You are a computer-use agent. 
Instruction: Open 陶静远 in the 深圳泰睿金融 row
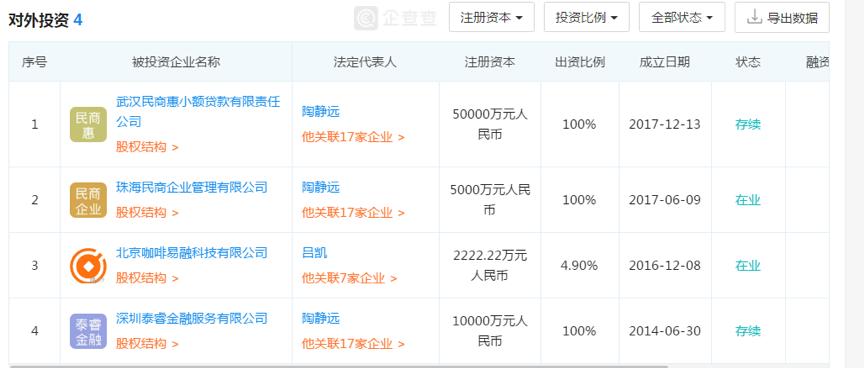pyautogui.click(x=321, y=318)
